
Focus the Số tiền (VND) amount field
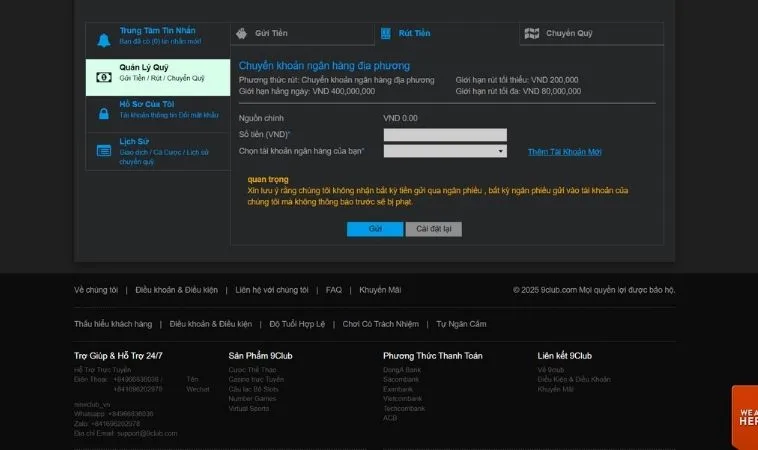click(x=445, y=135)
